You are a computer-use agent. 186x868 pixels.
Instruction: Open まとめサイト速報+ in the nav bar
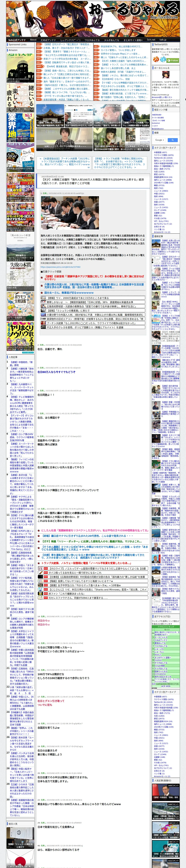pos(133,40)
